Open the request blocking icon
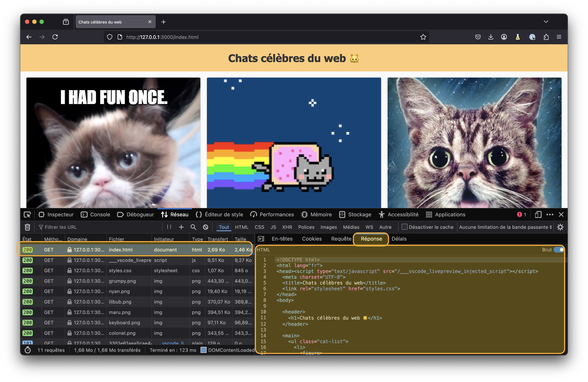Viewport: 588px width, 382px height. (x=205, y=227)
